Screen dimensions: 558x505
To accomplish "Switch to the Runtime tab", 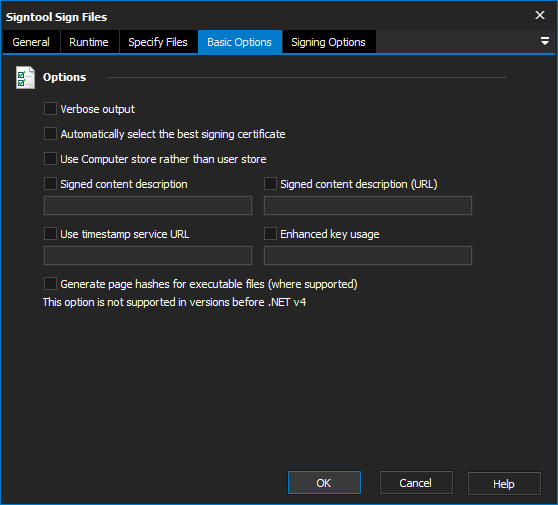I will [89, 42].
